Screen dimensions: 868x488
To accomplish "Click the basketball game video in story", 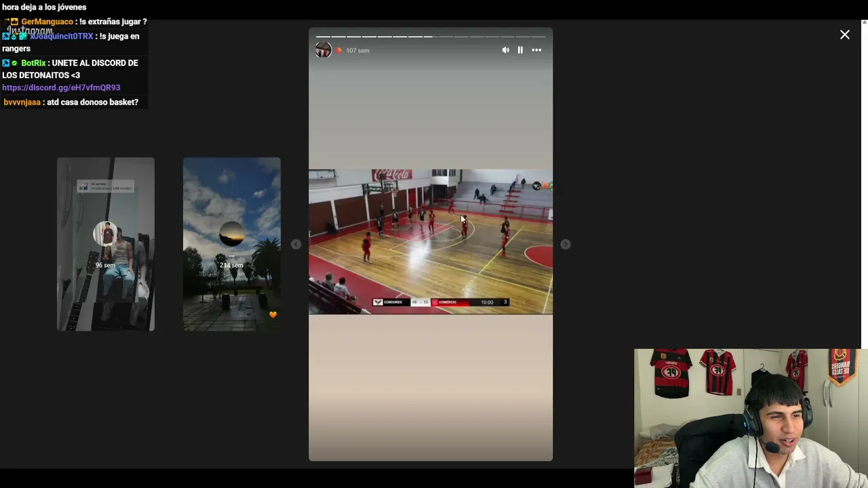I will [431, 242].
